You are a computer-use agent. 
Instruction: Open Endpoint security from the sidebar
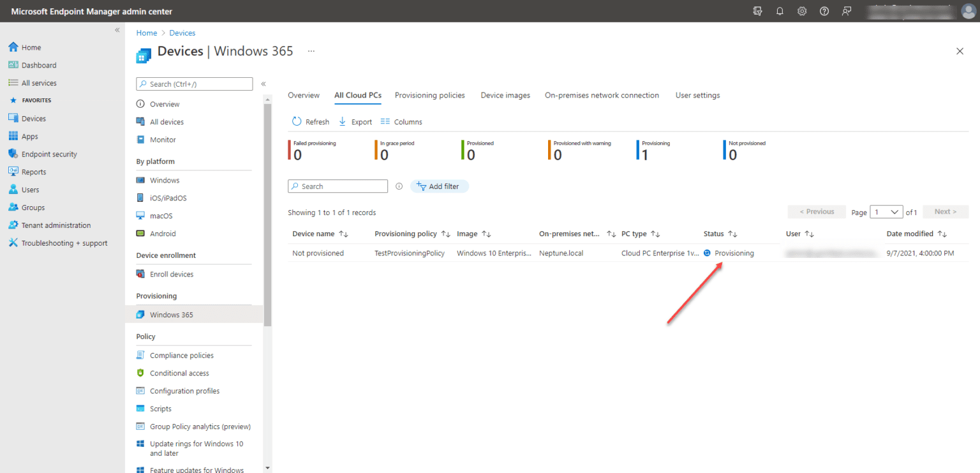(48, 154)
